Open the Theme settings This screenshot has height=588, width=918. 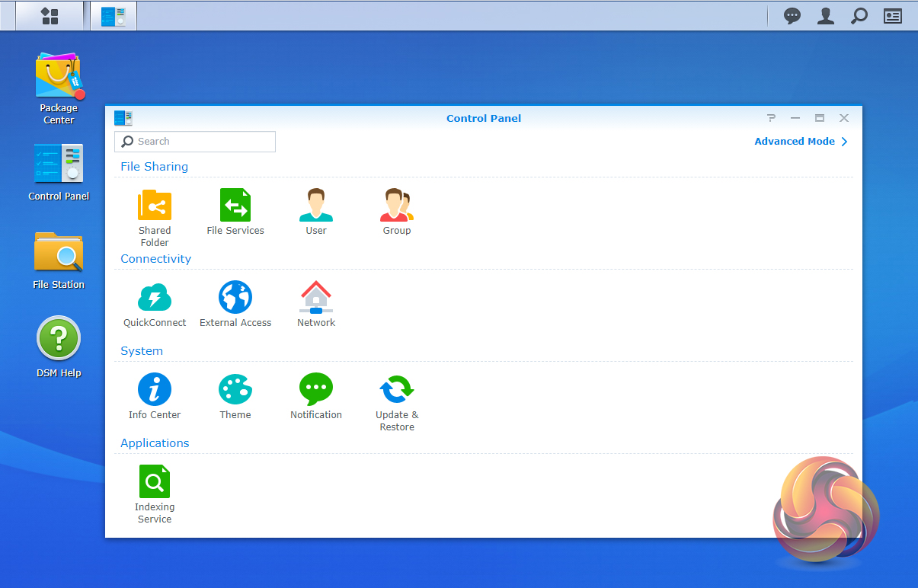pyautogui.click(x=235, y=396)
